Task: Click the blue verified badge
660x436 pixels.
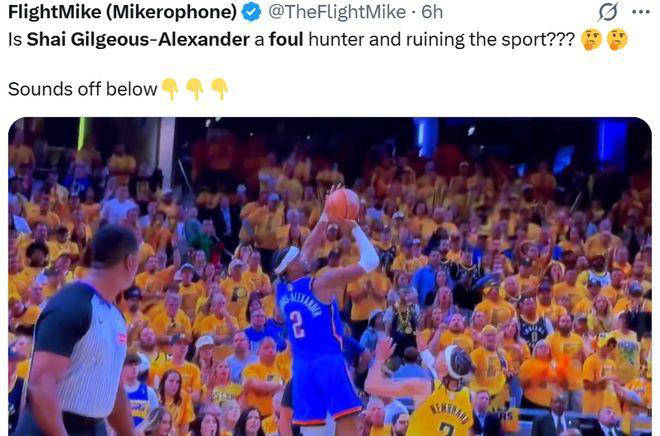Action: pos(251,12)
